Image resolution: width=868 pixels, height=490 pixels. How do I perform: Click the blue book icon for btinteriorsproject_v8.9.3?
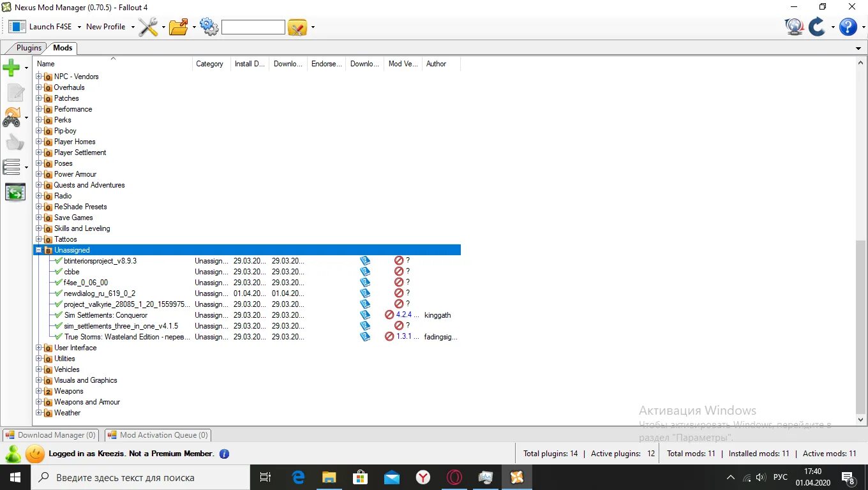click(x=365, y=261)
